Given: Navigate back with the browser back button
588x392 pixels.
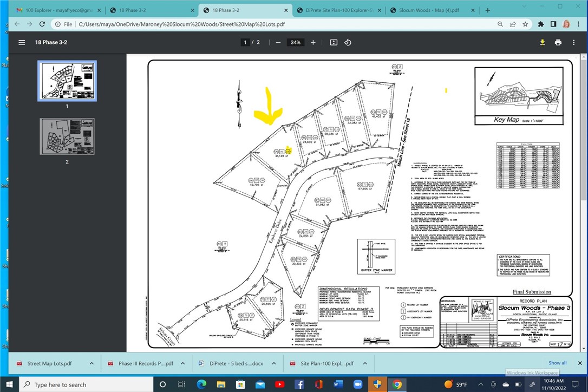Looking at the screenshot, I should (17, 24).
